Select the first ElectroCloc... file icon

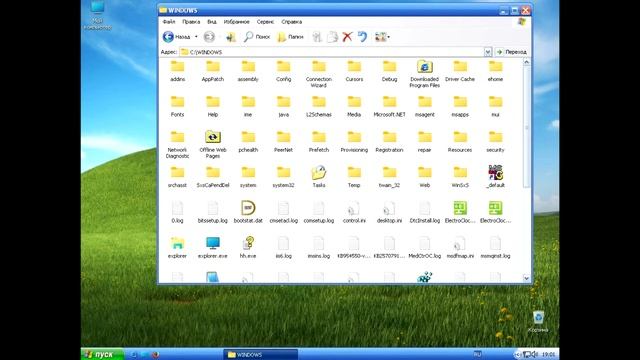pyautogui.click(x=460, y=212)
